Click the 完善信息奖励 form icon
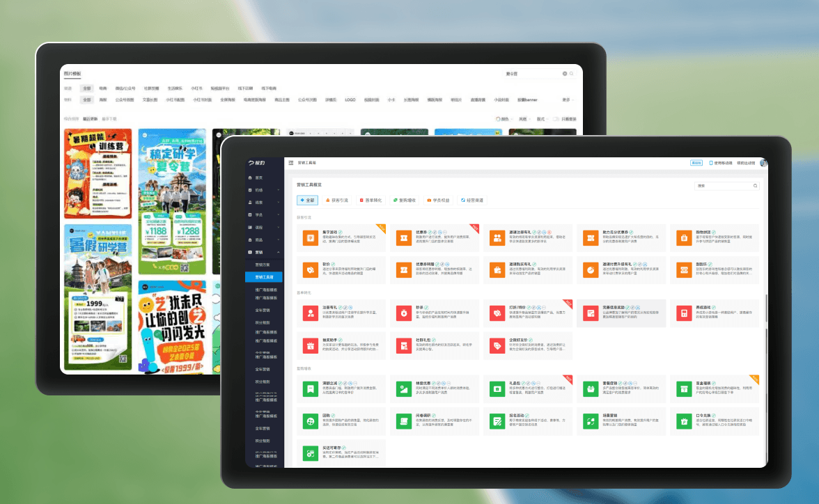The width and height of the screenshot is (819, 504). (591, 313)
